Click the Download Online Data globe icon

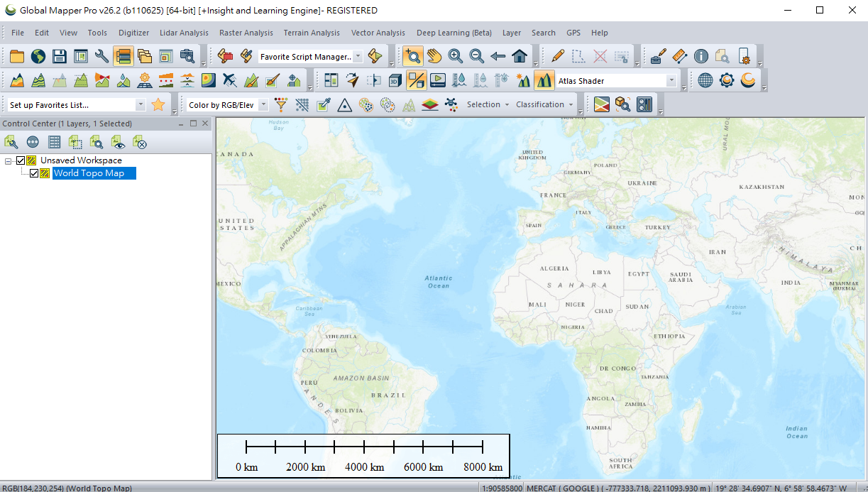tap(38, 57)
